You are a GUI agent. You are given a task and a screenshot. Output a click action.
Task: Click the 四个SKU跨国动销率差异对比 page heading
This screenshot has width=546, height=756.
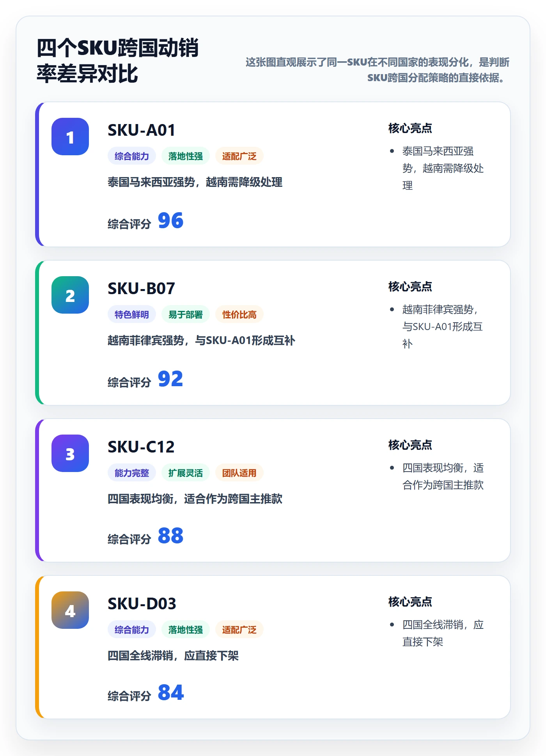[x=118, y=60]
